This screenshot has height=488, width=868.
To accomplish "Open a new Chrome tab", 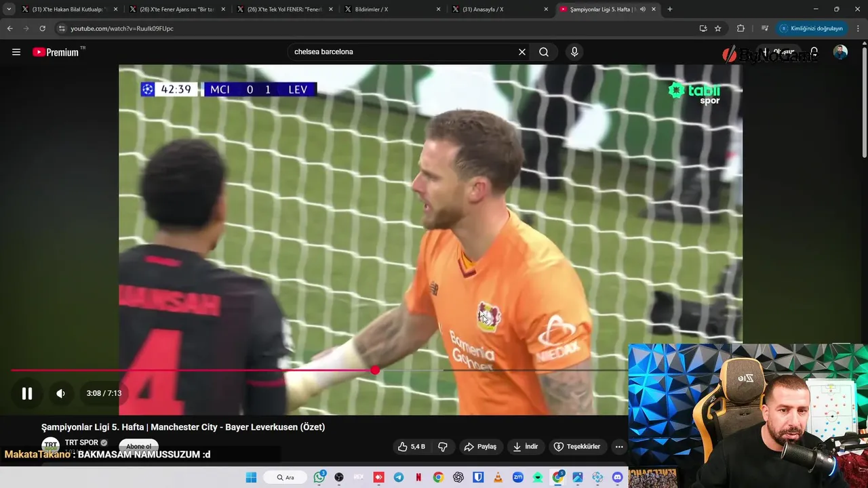I will point(670,9).
